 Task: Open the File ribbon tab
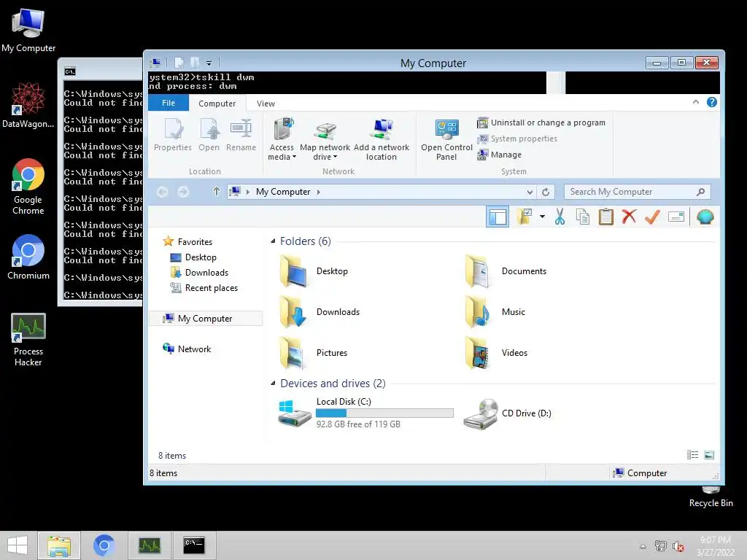coord(169,103)
